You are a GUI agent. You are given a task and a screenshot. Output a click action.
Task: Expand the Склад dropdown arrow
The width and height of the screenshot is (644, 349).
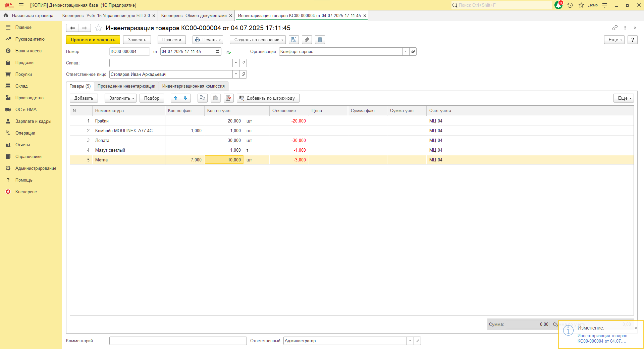(236, 63)
